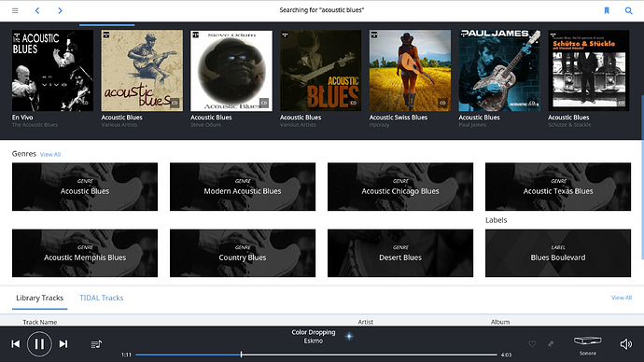Click View All next to Genres
644x362 pixels.
50,155
